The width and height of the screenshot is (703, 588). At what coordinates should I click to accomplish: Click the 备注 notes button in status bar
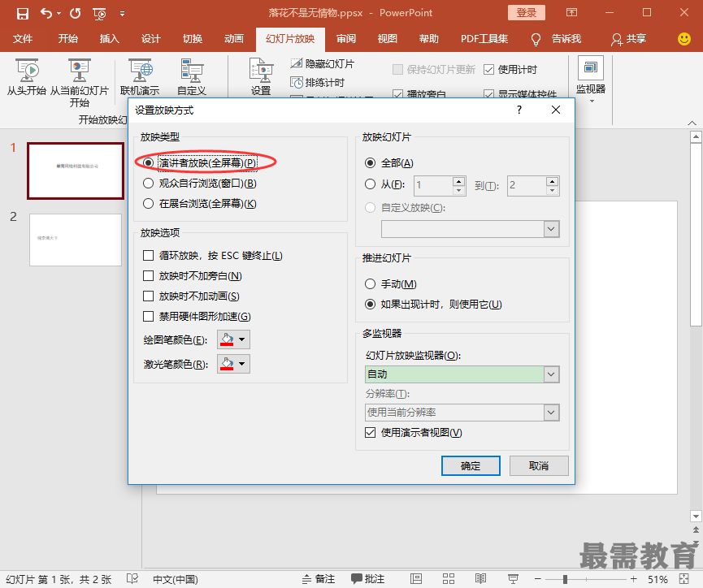[x=319, y=579]
